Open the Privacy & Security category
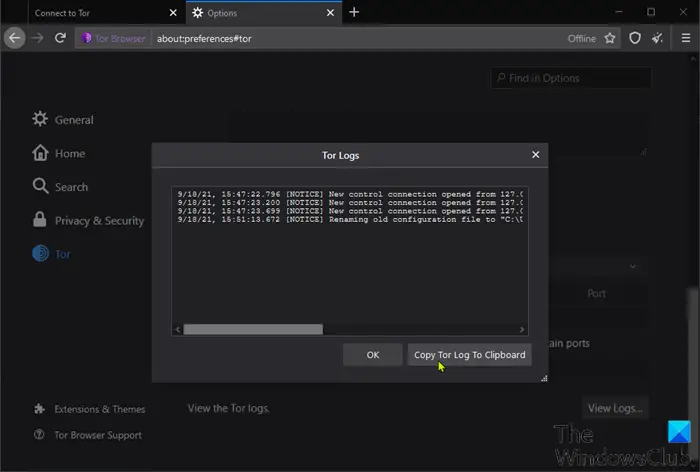 point(88,220)
